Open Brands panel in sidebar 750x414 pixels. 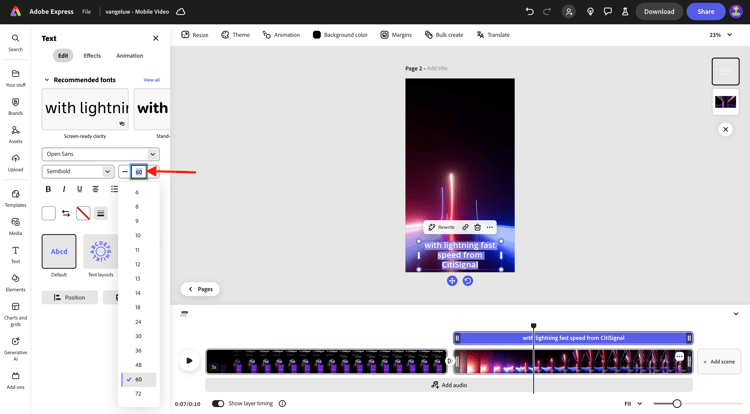pos(15,106)
